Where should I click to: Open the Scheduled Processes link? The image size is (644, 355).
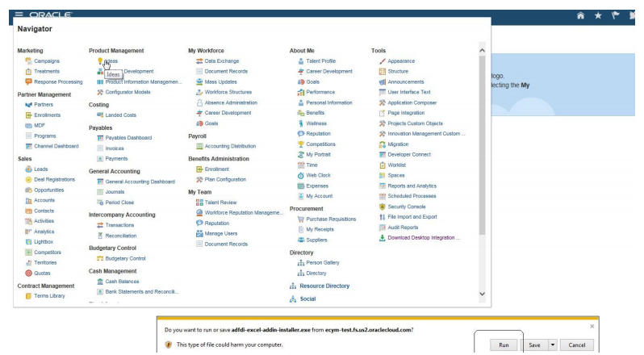412,196
